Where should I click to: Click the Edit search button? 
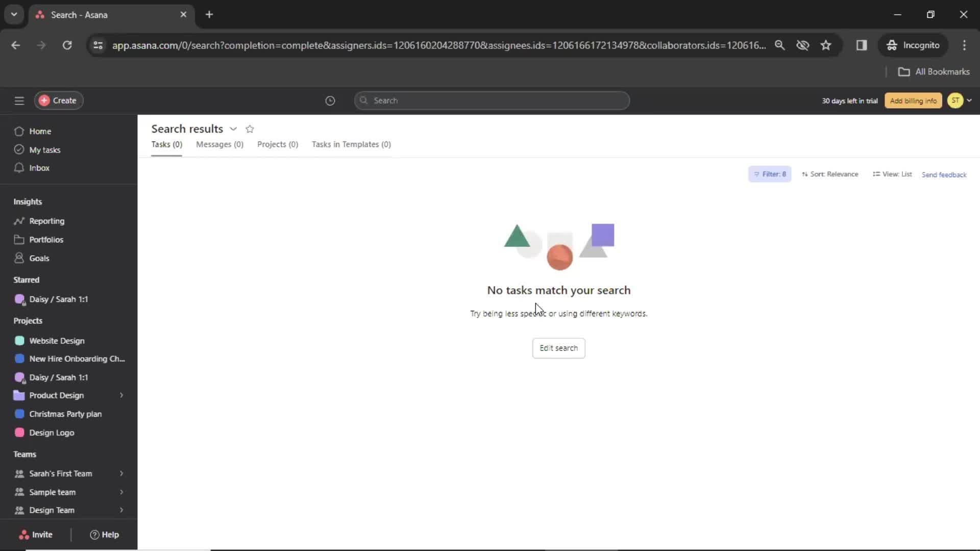pos(558,348)
